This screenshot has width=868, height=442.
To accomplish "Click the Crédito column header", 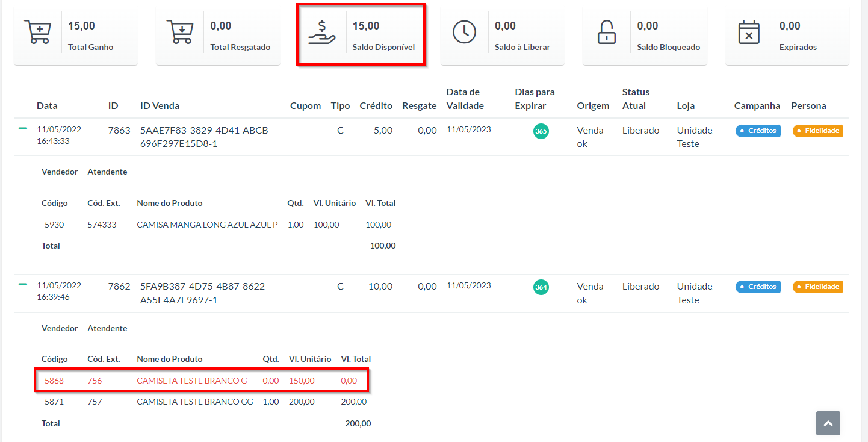I will pyautogui.click(x=376, y=106).
